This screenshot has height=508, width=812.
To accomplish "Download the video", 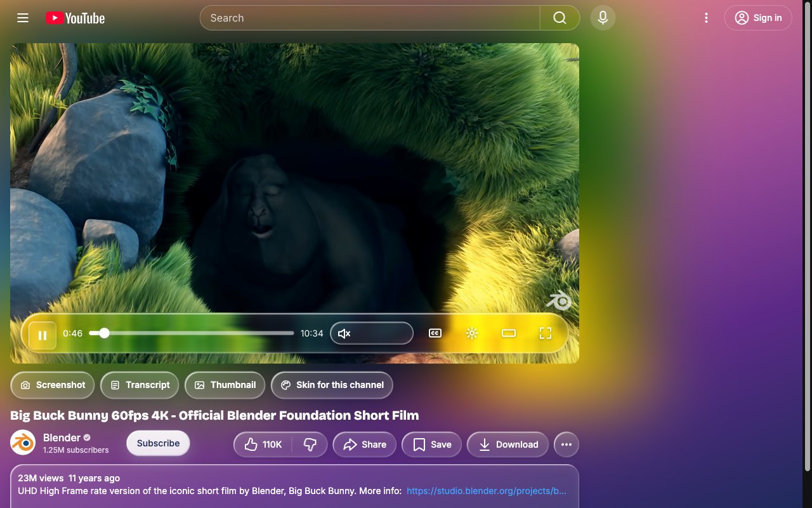I will (508, 444).
